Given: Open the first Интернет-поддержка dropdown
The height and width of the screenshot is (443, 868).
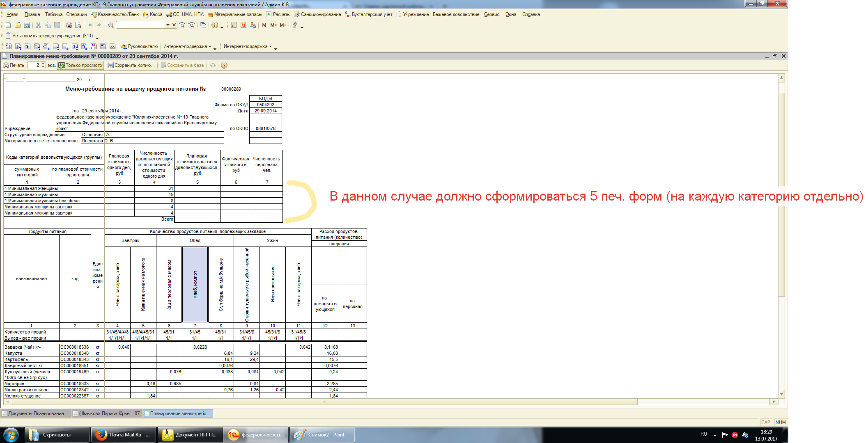Looking at the screenshot, I should (x=187, y=46).
